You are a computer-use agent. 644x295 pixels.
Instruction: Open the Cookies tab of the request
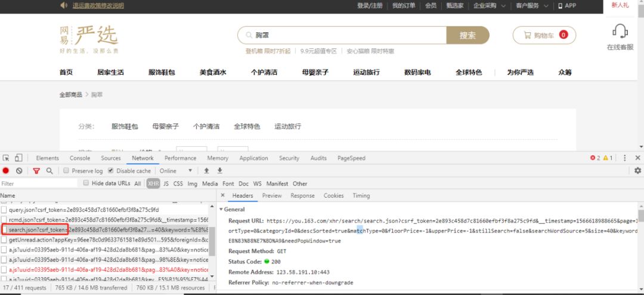333,195
